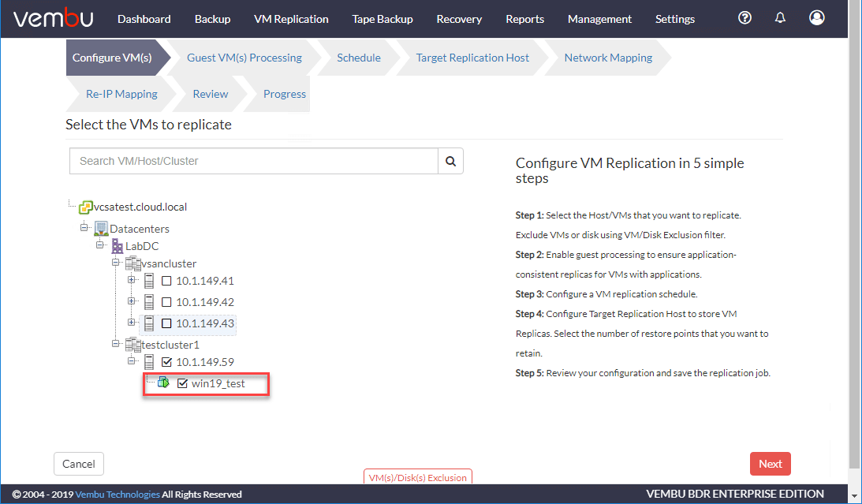Image resolution: width=862 pixels, height=504 pixels.
Task: Collapse the LabDC tree node
Action: (x=100, y=245)
